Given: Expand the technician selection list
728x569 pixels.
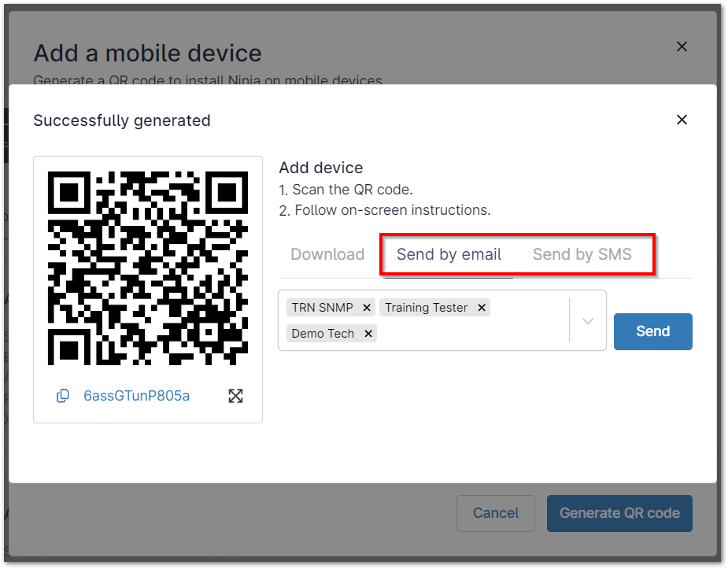Looking at the screenshot, I should tap(587, 320).
